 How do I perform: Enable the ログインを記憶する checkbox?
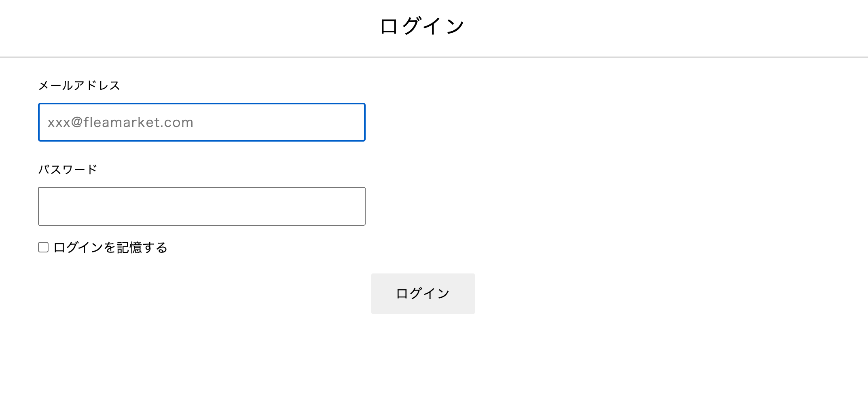tap(43, 247)
